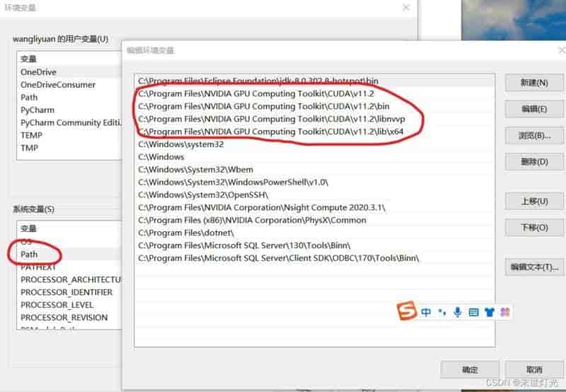
Task: Confirm with the 确定 button
Action: pyautogui.click(x=470, y=369)
